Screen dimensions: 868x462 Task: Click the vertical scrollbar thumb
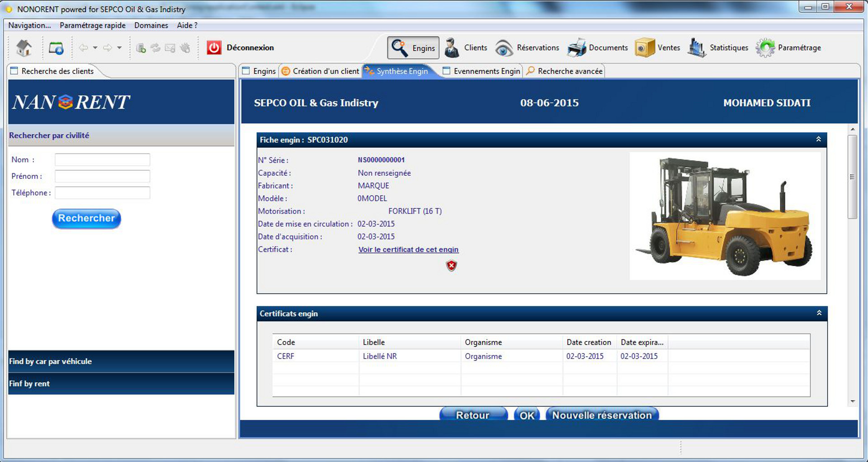click(x=852, y=177)
